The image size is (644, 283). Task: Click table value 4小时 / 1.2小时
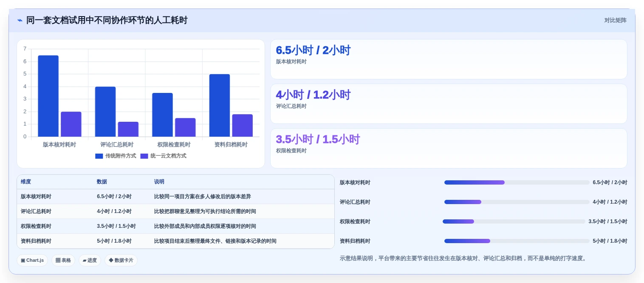click(114, 211)
